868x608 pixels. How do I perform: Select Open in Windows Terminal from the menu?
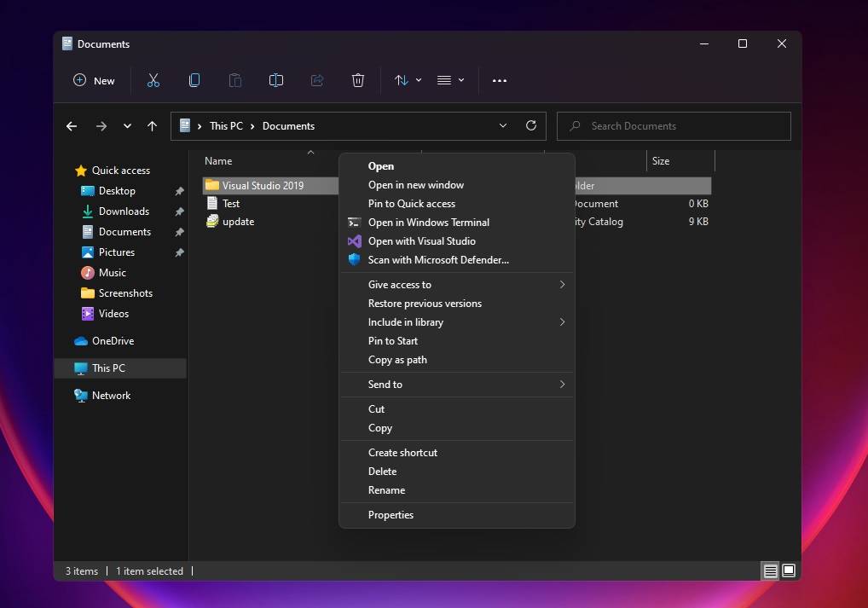[x=429, y=222]
